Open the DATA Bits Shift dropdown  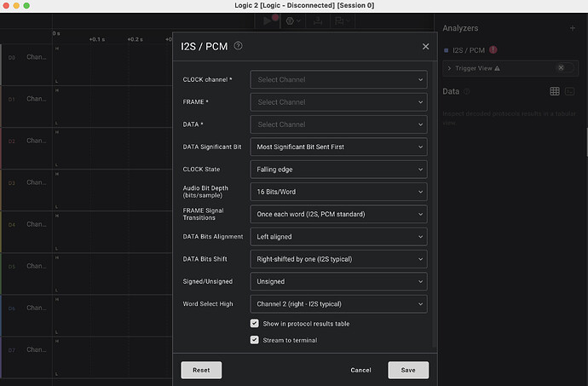(338, 259)
